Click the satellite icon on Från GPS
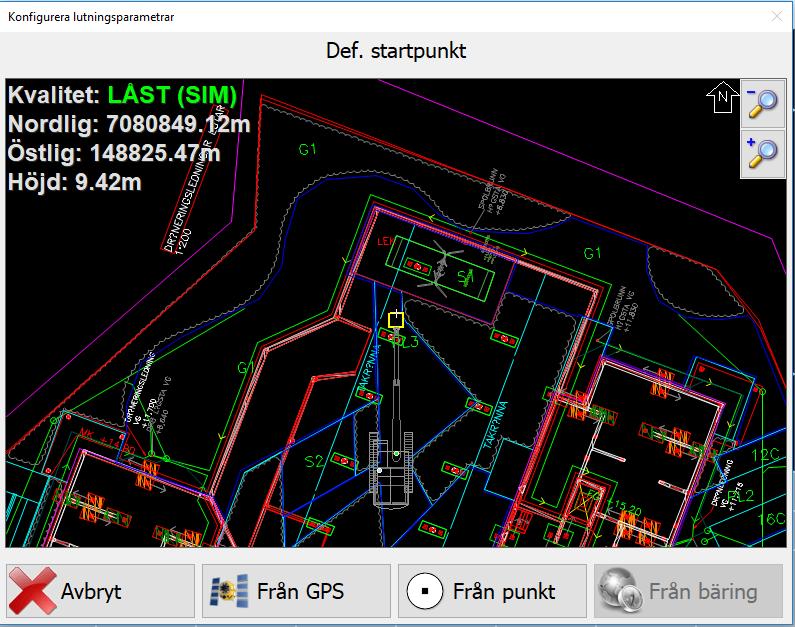Viewport: 795px width, 627px height. [x=229, y=591]
